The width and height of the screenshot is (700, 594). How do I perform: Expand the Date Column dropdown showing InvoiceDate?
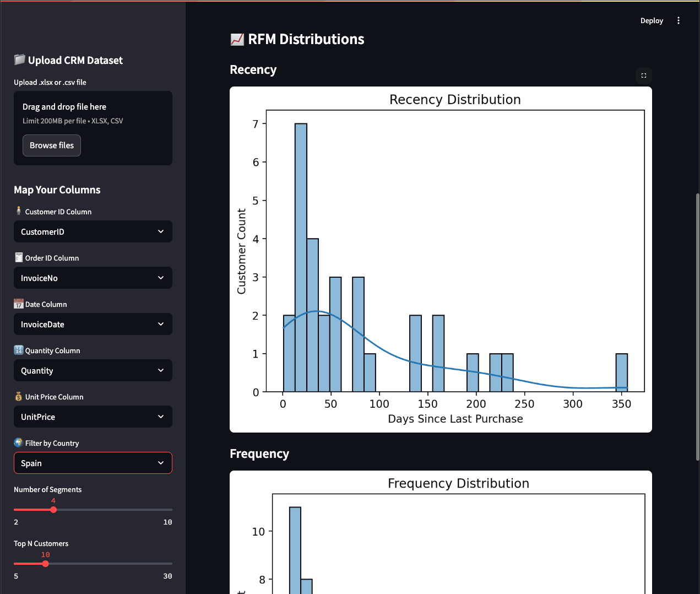(93, 324)
